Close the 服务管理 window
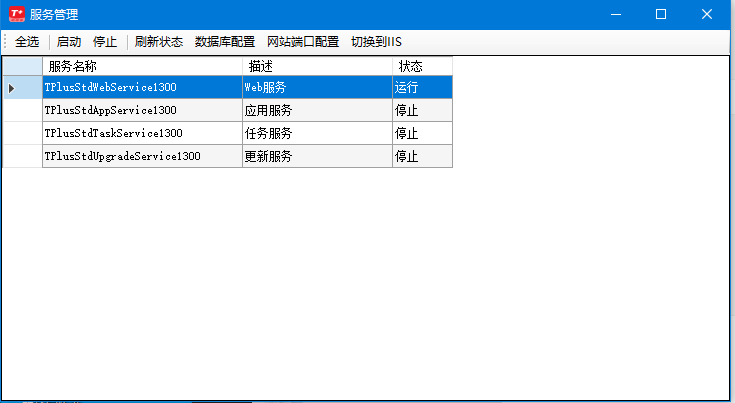This screenshot has height=403, width=735. coord(707,15)
